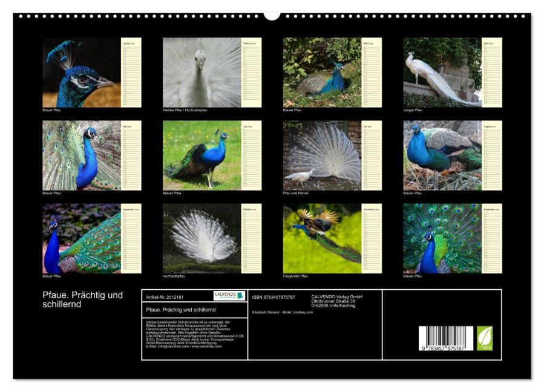Click the 'Junger Pfau' caption
This screenshot has height=392, width=544.
[x=413, y=110]
